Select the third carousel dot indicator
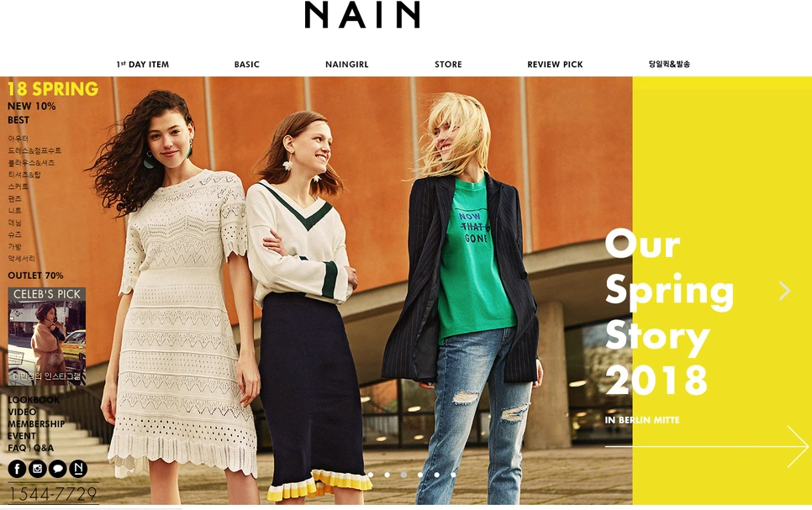Screen dimensions: 812x510 coord(404,474)
